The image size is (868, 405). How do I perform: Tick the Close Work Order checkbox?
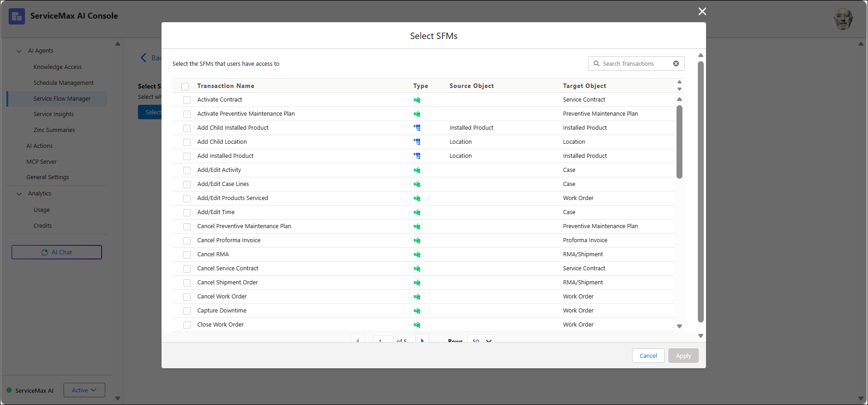pos(187,325)
